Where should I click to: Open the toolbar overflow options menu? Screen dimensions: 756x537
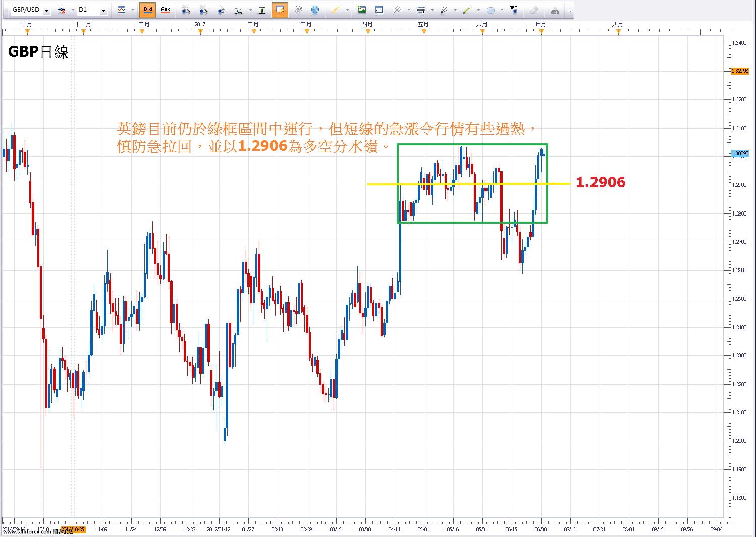pos(569,10)
